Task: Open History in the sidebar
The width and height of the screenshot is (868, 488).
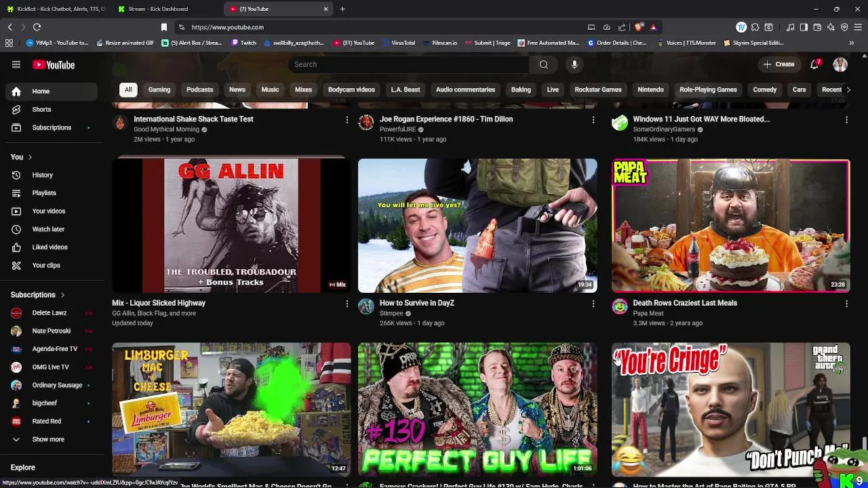Action: click(x=52, y=175)
